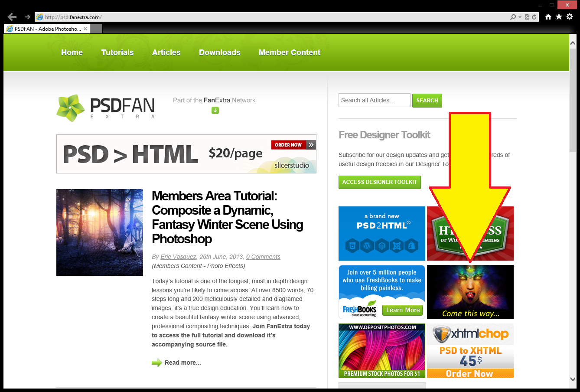Open the 'Come this way...' artwork ad
Screen dimensions: 580x392
tap(470, 292)
